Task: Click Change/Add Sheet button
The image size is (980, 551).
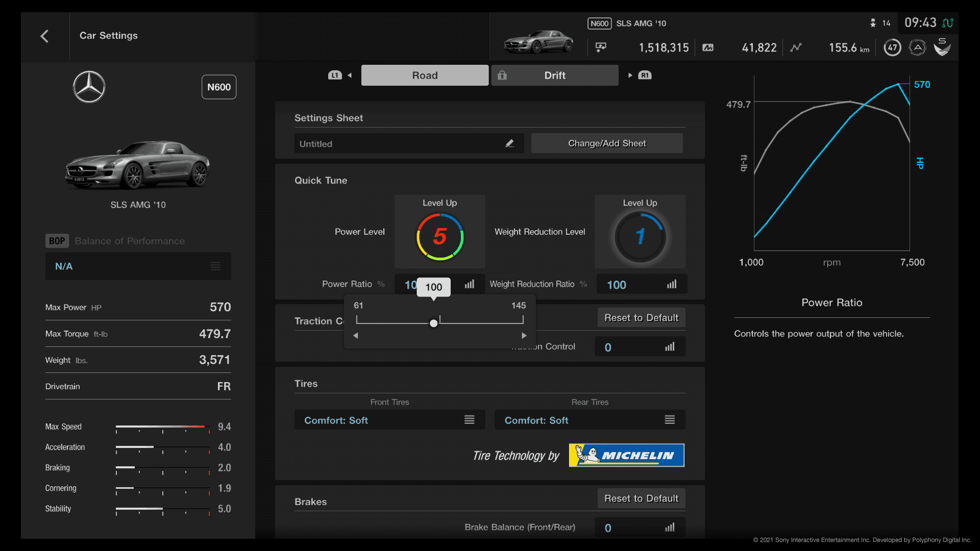Action: [x=607, y=143]
